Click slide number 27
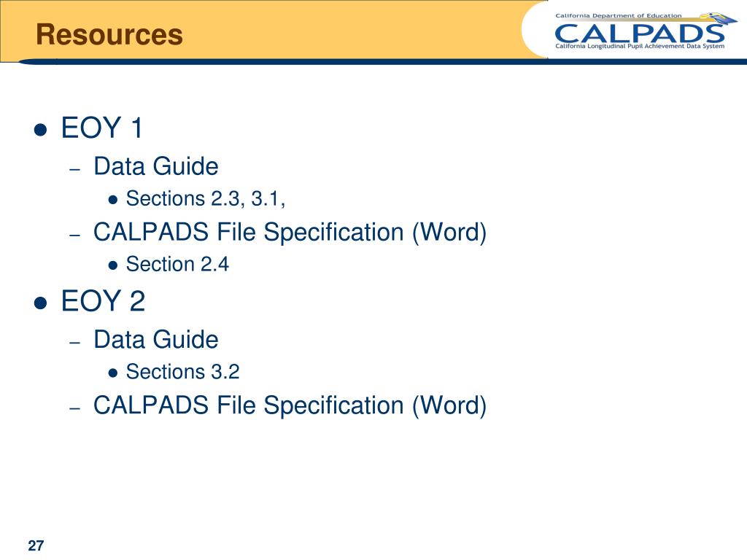This screenshot has width=747, height=560. pos(36,545)
